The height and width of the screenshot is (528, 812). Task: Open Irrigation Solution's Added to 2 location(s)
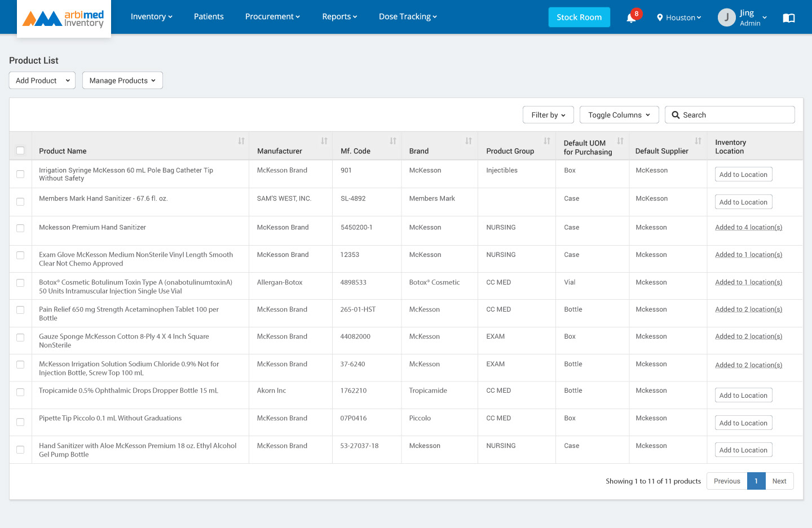[x=748, y=365]
